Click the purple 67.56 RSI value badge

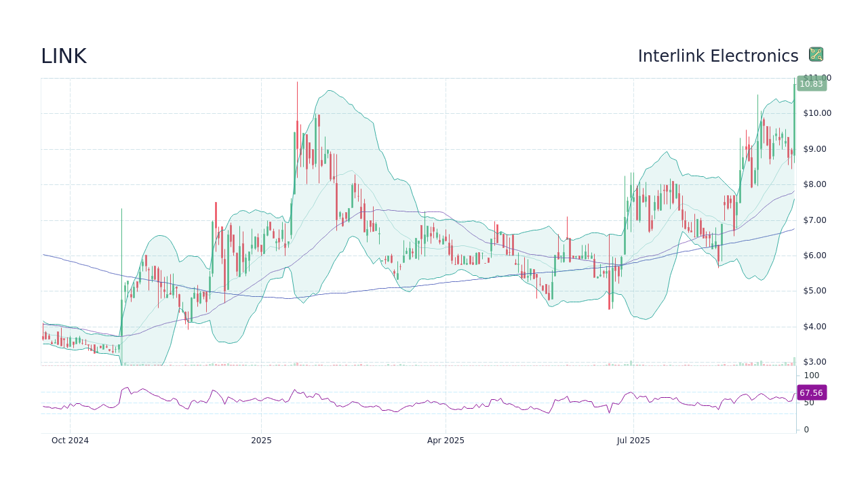tap(810, 392)
